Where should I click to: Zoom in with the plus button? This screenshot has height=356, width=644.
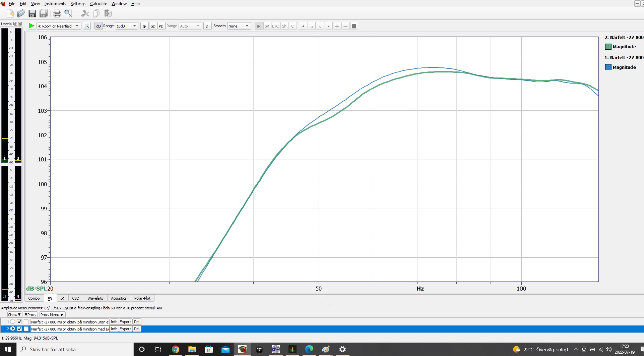click(x=337, y=26)
